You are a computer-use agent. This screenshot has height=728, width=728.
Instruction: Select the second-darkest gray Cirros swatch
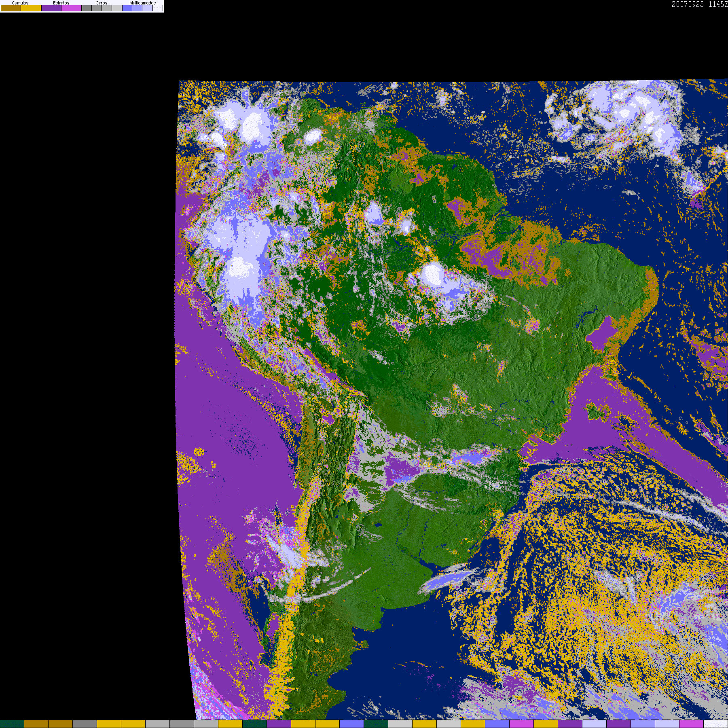97,8
